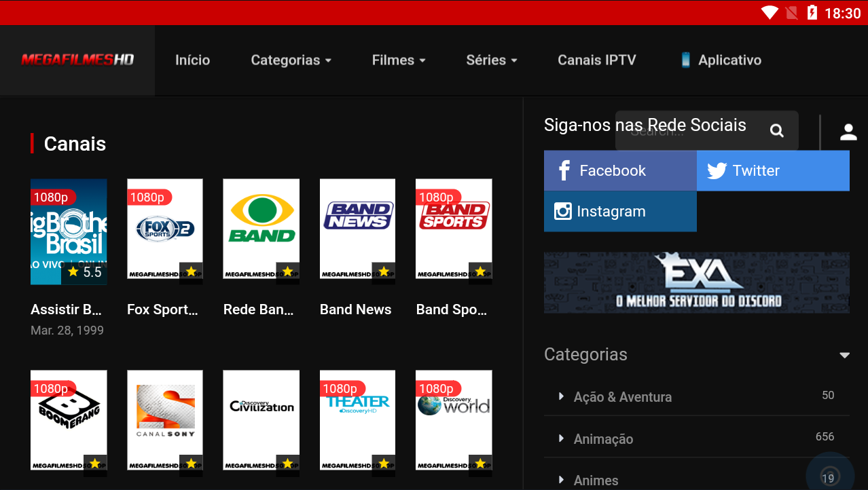Open the Canal Sony channel poster
Screen dimensions: 868x490
coord(165,421)
